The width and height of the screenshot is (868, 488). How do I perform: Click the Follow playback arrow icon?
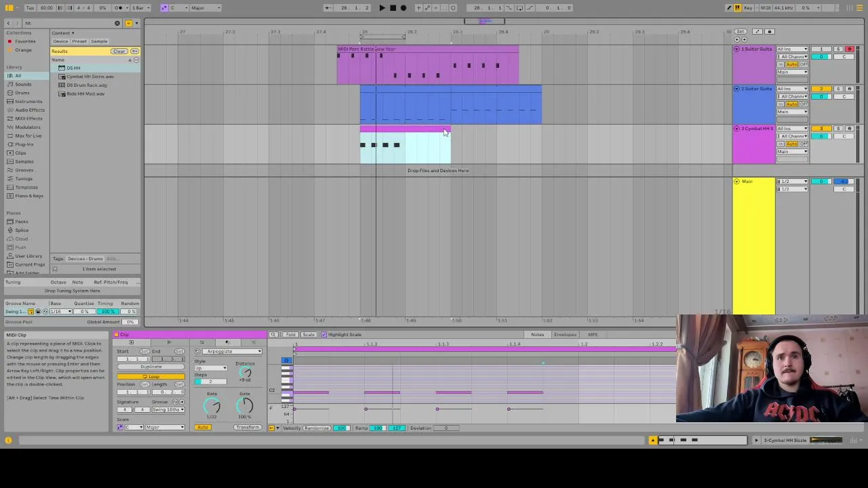328,8
